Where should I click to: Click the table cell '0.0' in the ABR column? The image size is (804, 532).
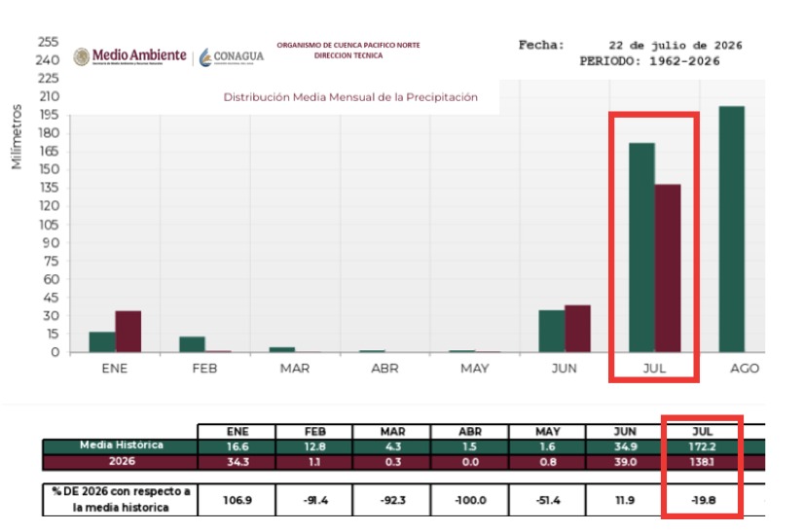(470, 462)
